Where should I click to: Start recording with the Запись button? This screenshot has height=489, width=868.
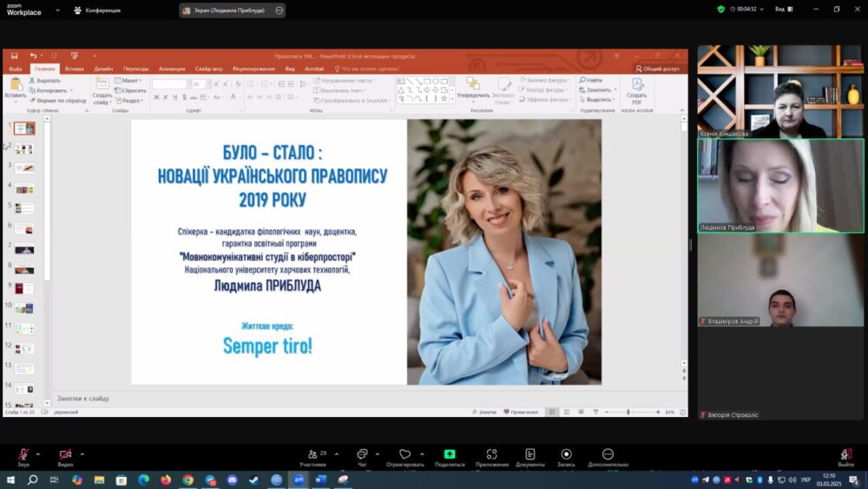566,457
